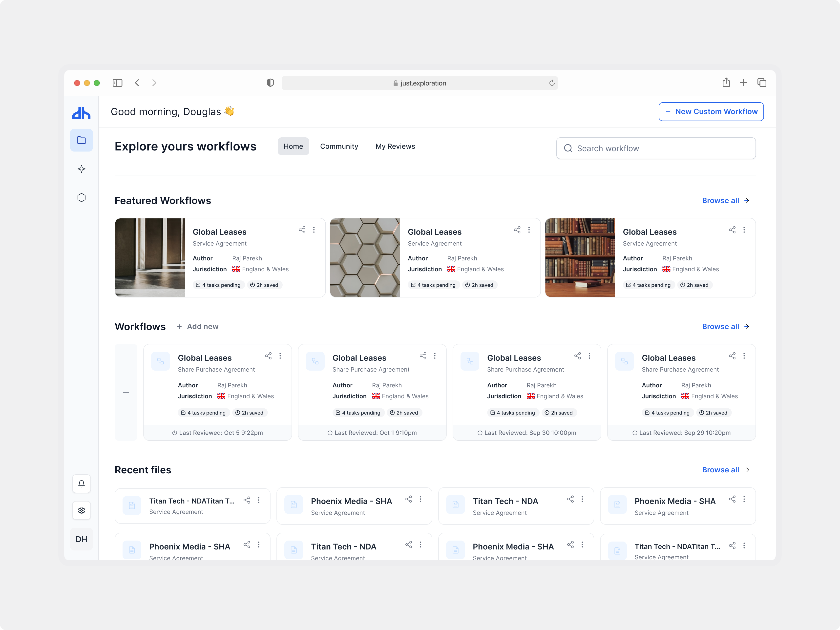This screenshot has width=840, height=630.
Task: Click the blue workflow icon on a Global Leases card
Action: [161, 361]
